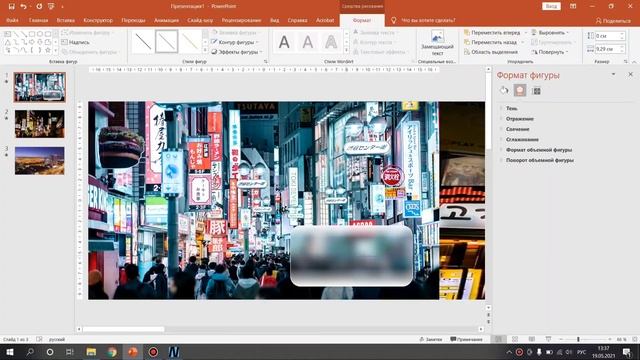Open the Size & Properties tab in Формат фигуры pane
Viewport: 640px width, 360px height.
coord(536,91)
